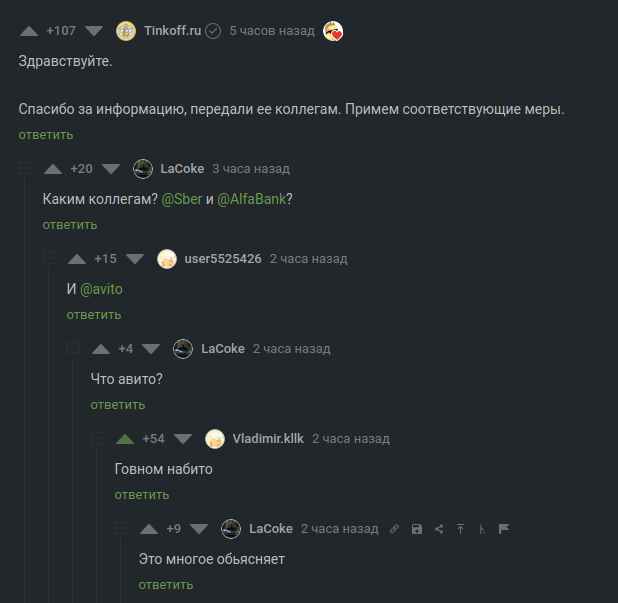Downvote user5525426's comment
This screenshot has width=618, height=603.
coord(135,259)
